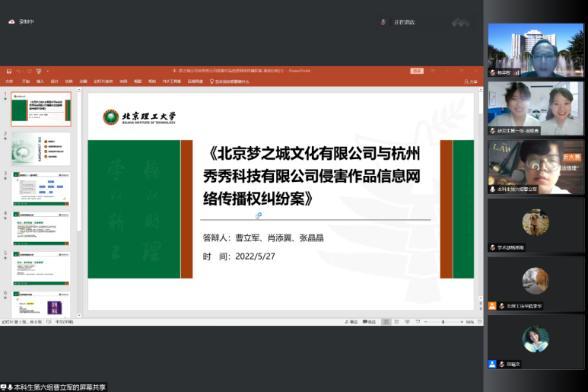Click the Undo icon in PowerPoint title bar
Screen dimensions: 588x392
[17, 71]
